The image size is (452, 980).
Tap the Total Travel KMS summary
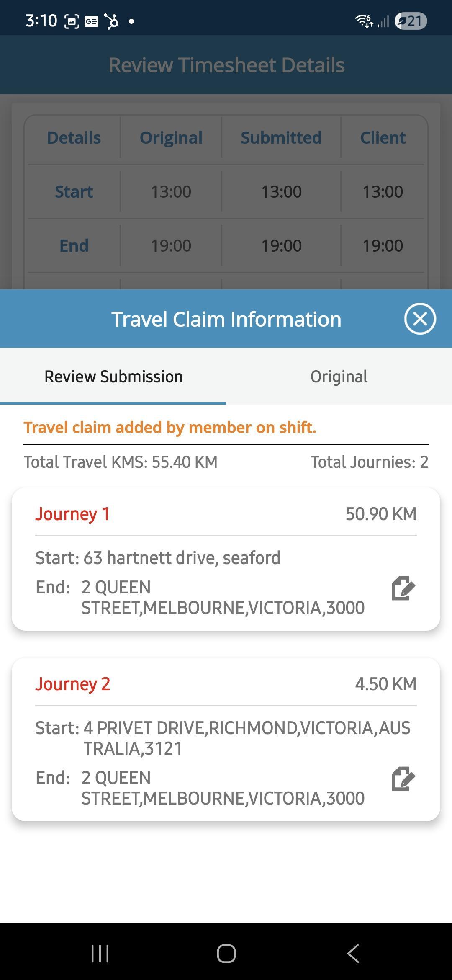click(x=121, y=462)
